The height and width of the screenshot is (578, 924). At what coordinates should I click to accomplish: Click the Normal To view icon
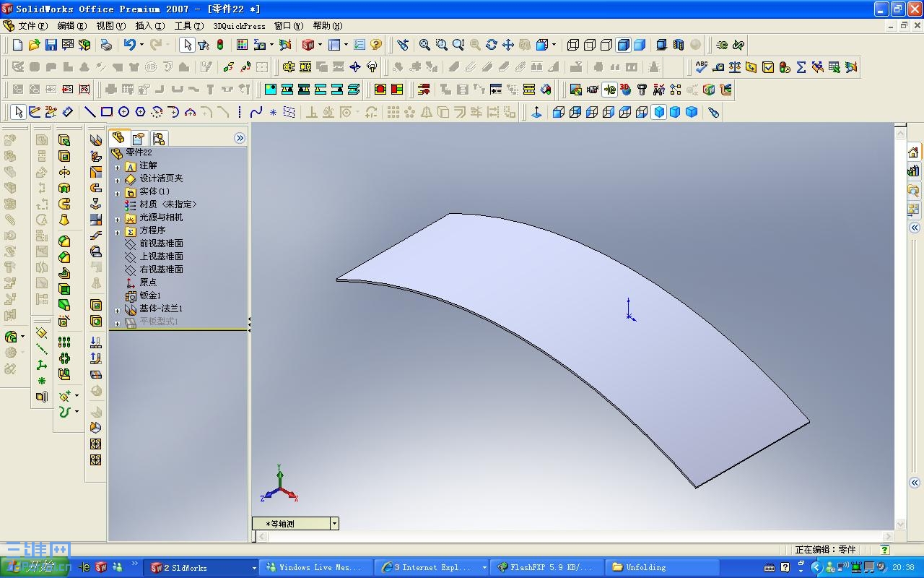536,112
